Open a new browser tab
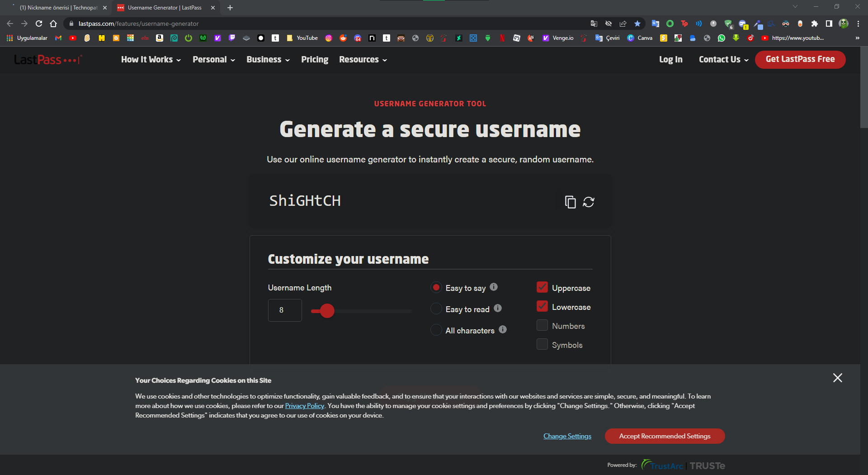Screen dimensions: 868x475 click(230, 8)
